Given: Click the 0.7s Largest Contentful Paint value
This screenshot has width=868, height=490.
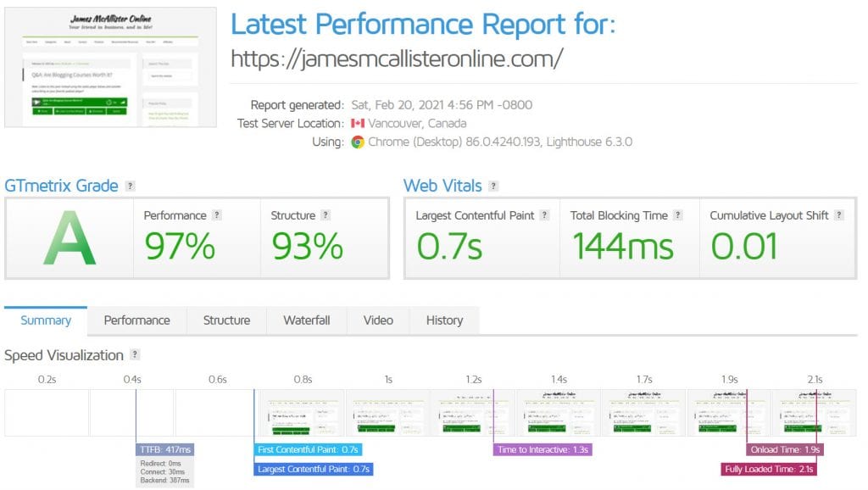Looking at the screenshot, I should [x=449, y=247].
